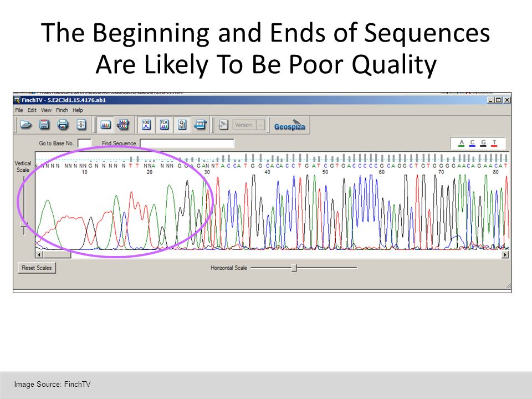
Task: Click position label 10 on sequence ruler
Action: (x=84, y=172)
